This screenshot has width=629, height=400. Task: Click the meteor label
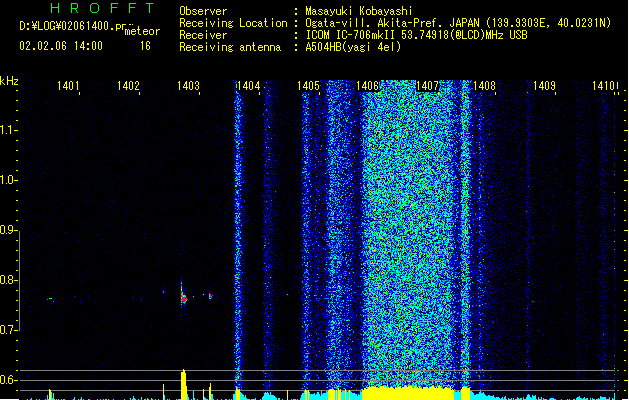click(x=142, y=31)
